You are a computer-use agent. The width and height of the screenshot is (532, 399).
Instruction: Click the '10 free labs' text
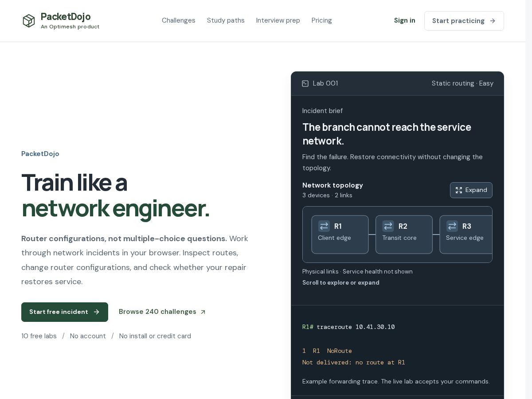point(39,336)
